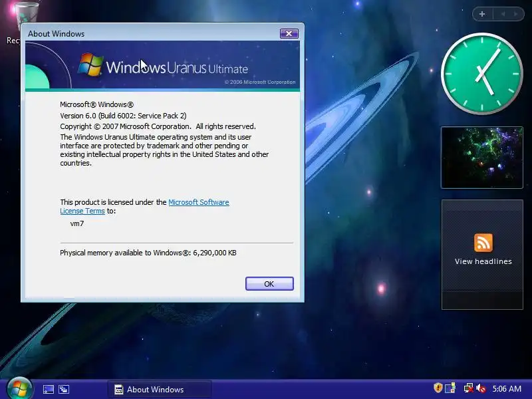Image resolution: width=532 pixels, height=399 pixels.
Task: Click View headlines in feed gadget
Action: point(483,261)
